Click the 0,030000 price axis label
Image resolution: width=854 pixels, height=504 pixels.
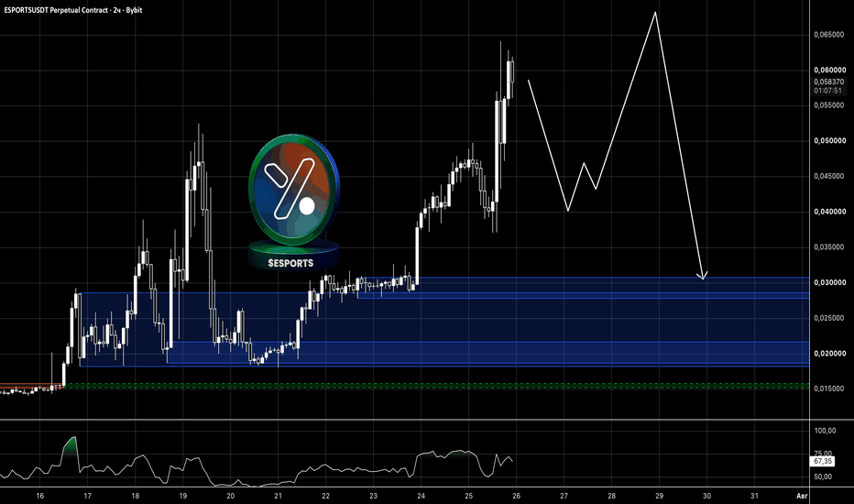tap(829, 282)
